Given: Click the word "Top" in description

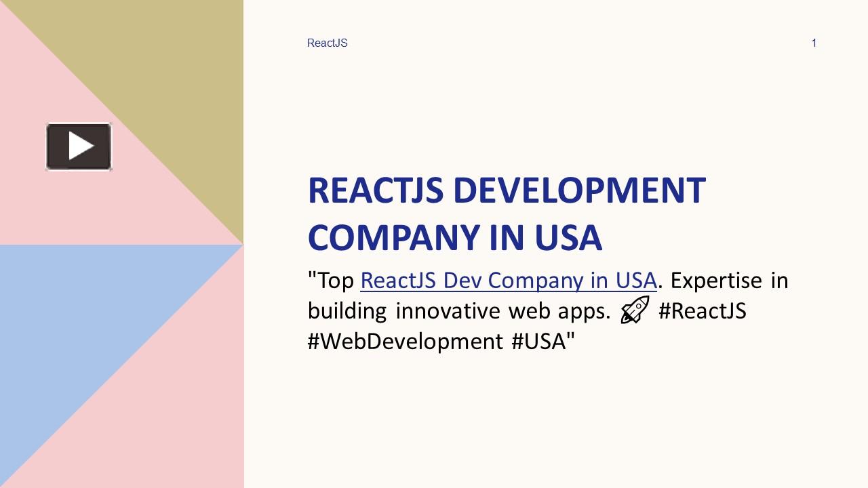Looking at the screenshot, I should 336,280.
